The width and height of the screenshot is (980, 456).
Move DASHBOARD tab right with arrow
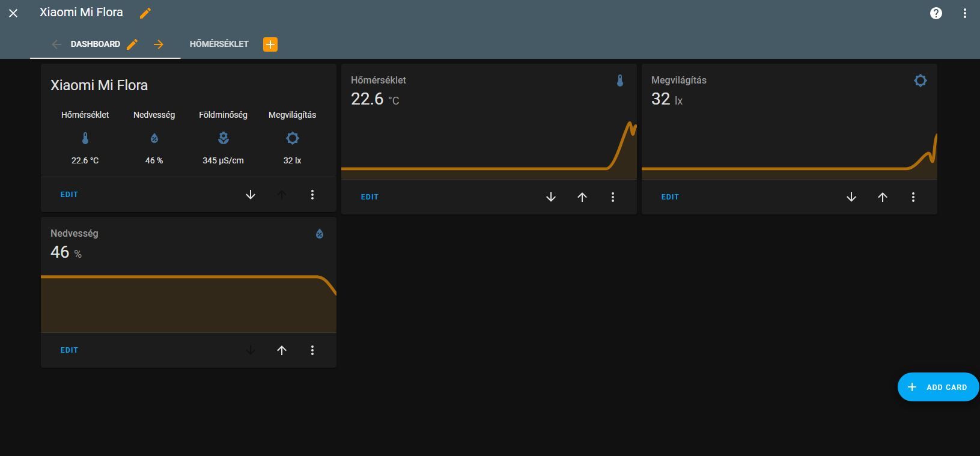click(158, 44)
